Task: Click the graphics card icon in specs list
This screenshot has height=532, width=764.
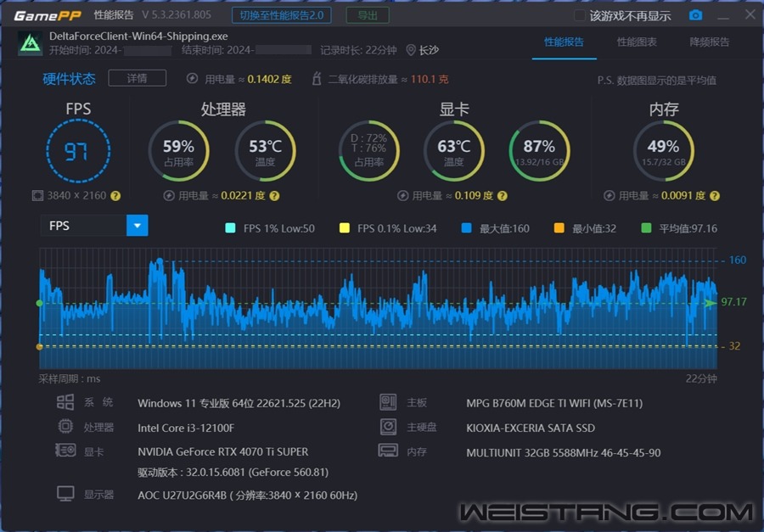Action: pos(65,451)
